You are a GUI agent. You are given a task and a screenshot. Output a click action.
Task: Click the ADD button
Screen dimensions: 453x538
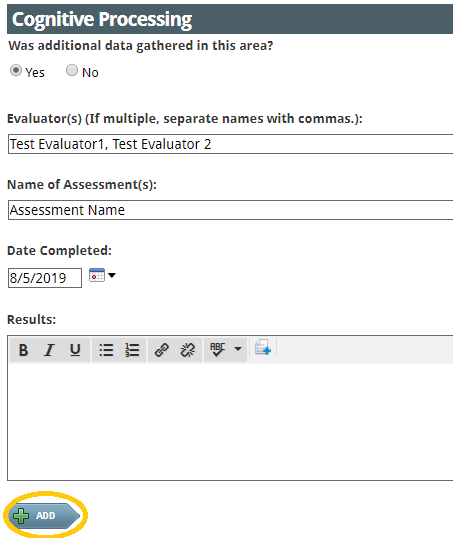pos(45,515)
